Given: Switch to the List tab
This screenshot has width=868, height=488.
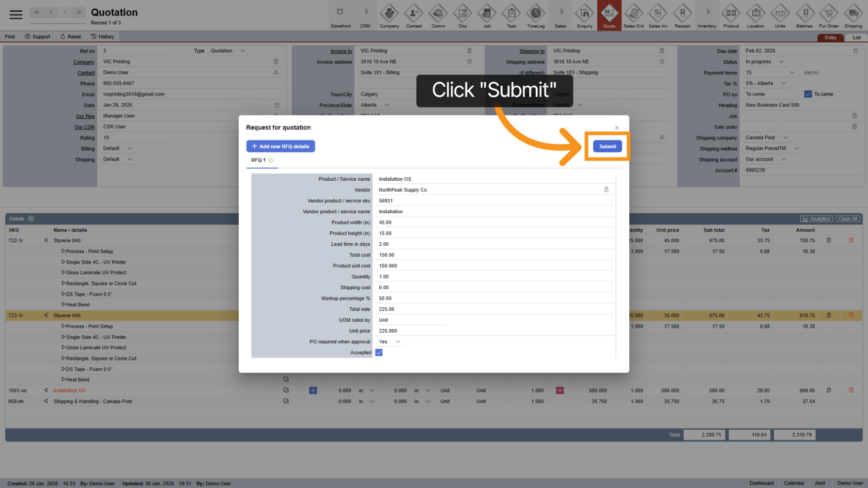Looking at the screenshot, I should click(x=856, y=38).
